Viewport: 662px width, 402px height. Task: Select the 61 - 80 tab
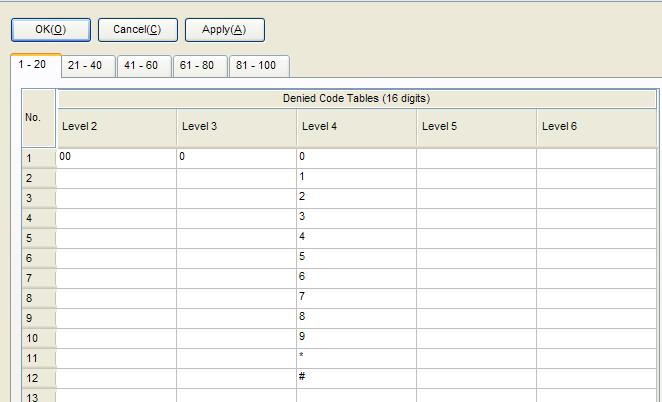(197, 66)
